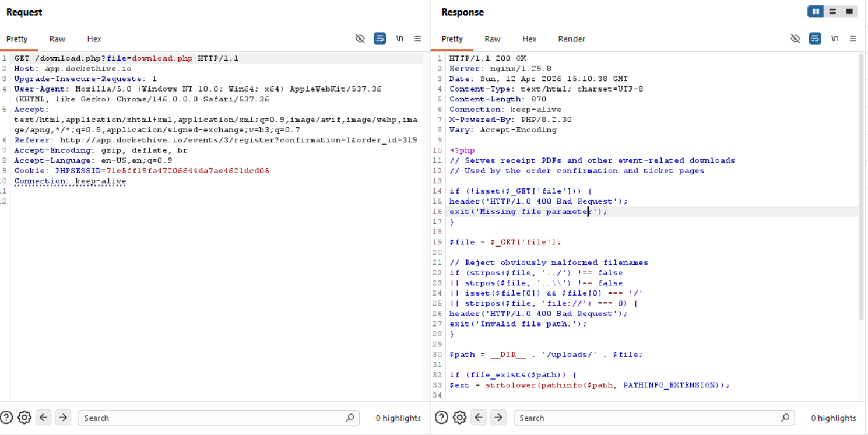Switch to single-pane tabbed layout icon

[849, 12]
